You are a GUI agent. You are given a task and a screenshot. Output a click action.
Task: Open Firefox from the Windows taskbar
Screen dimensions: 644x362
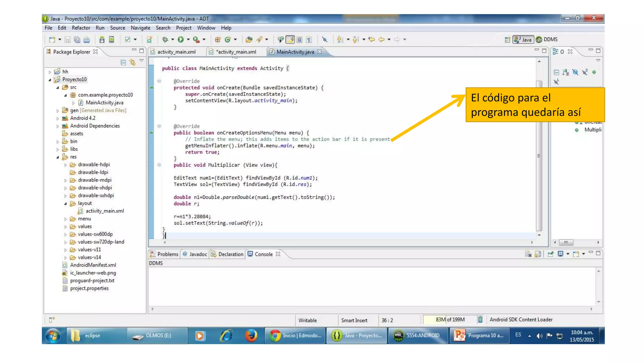pyautogui.click(x=251, y=335)
